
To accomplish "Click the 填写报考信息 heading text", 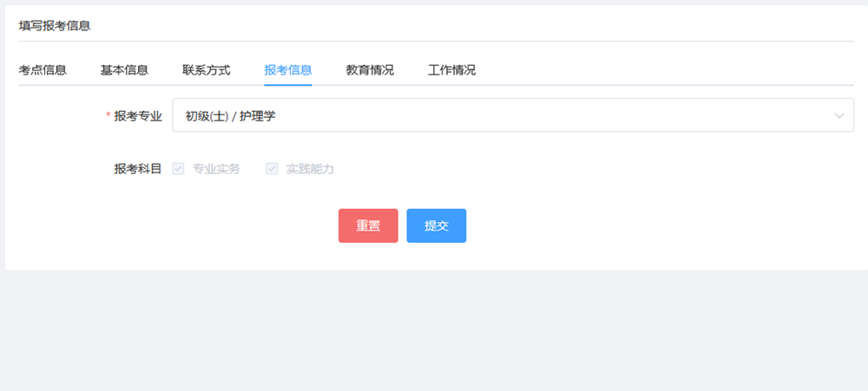I will click(x=54, y=25).
